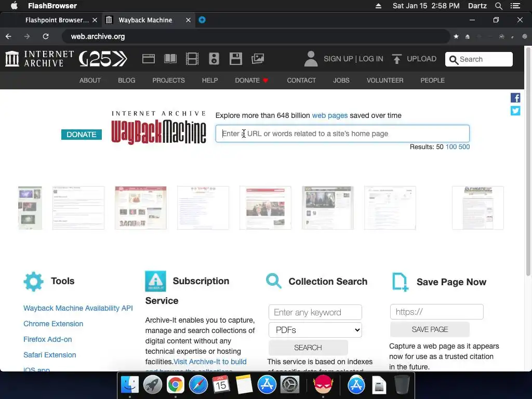Launch Safari from the dock

[x=198, y=385]
